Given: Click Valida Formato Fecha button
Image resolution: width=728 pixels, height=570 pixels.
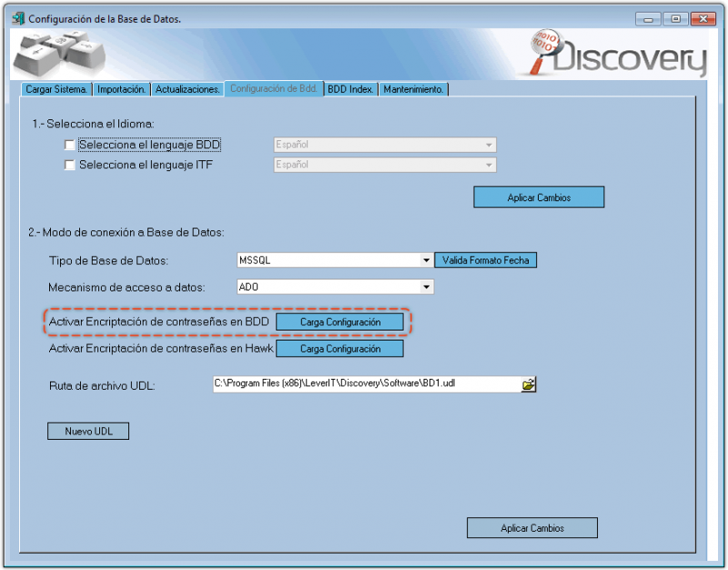Looking at the screenshot, I should 486,260.
